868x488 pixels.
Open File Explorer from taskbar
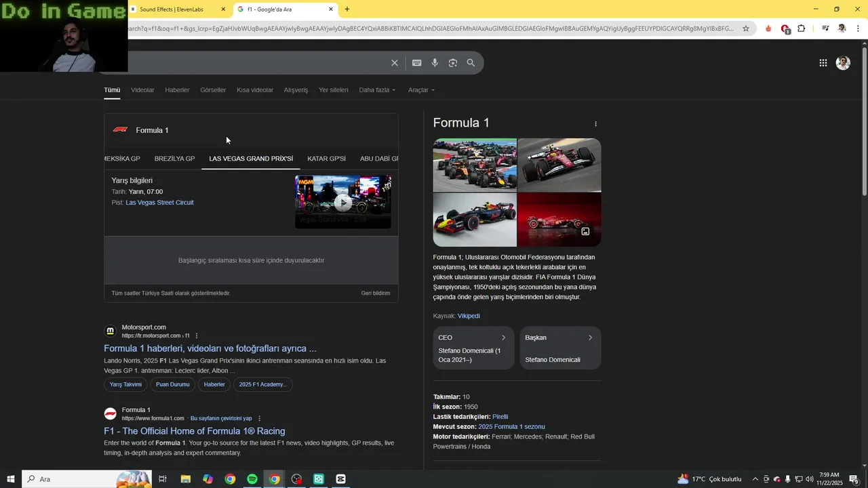click(x=185, y=479)
